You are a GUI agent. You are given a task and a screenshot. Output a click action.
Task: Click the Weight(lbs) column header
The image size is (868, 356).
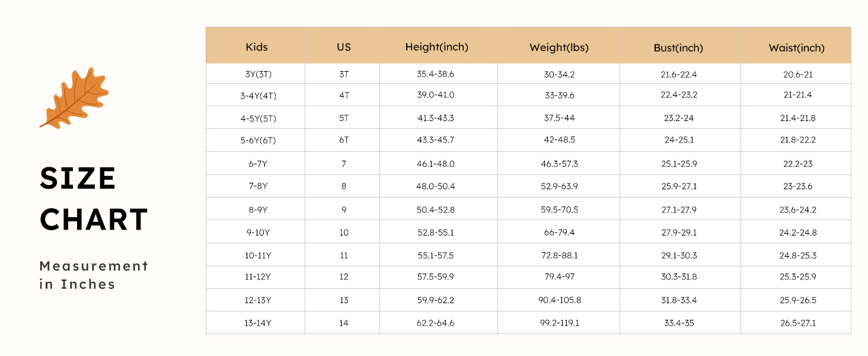tap(559, 47)
